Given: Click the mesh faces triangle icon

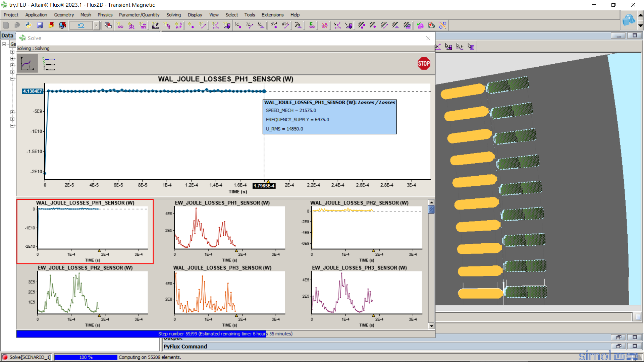Looking at the screenshot, I should [261, 25].
